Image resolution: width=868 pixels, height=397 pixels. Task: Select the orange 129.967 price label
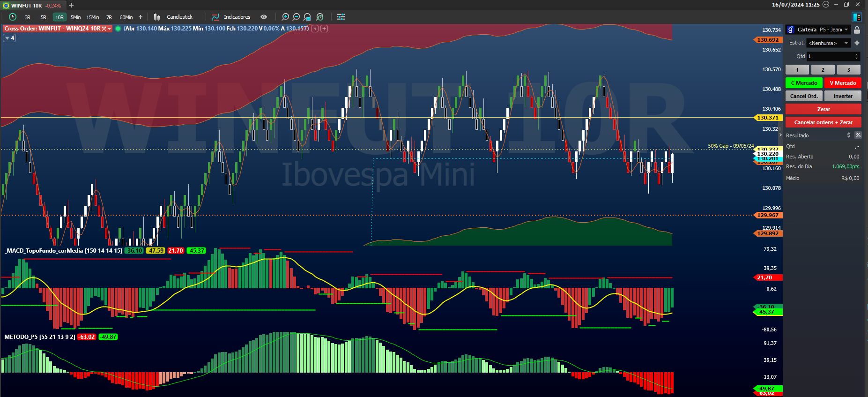pos(768,215)
